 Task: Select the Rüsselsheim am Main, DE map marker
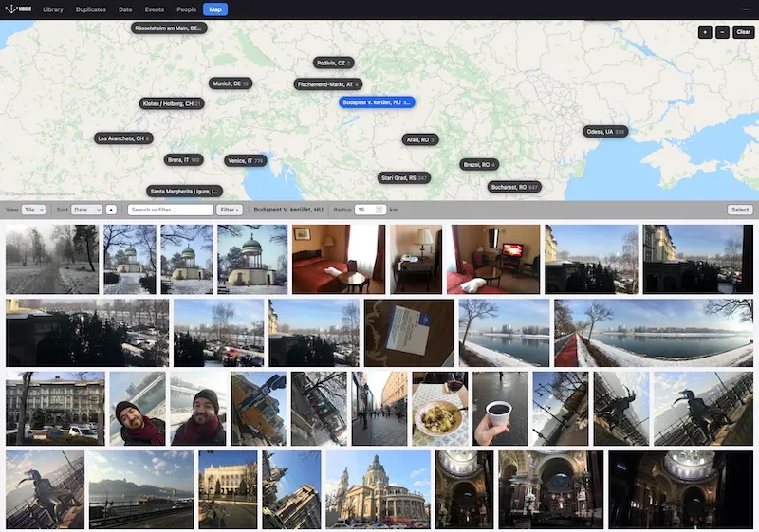[x=169, y=28]
